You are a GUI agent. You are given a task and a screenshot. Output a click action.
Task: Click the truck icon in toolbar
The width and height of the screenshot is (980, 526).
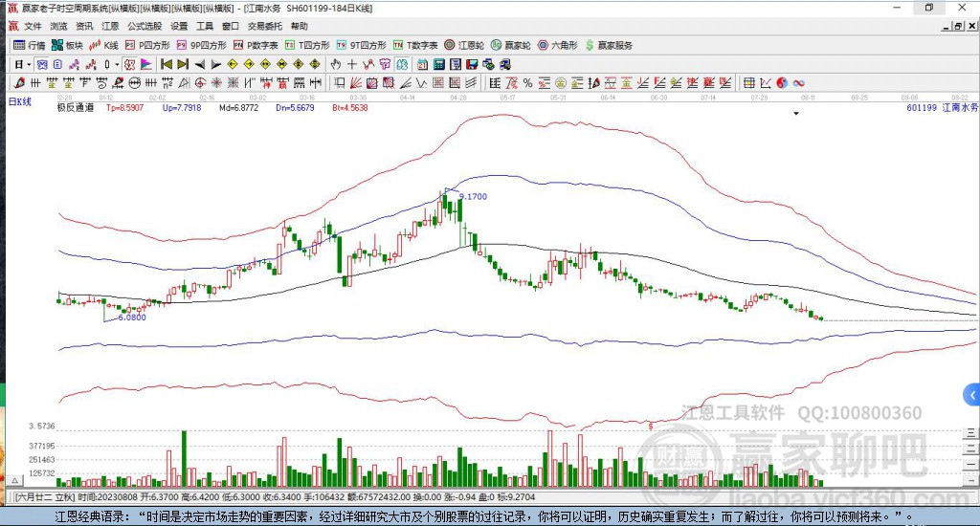[505, 64]
